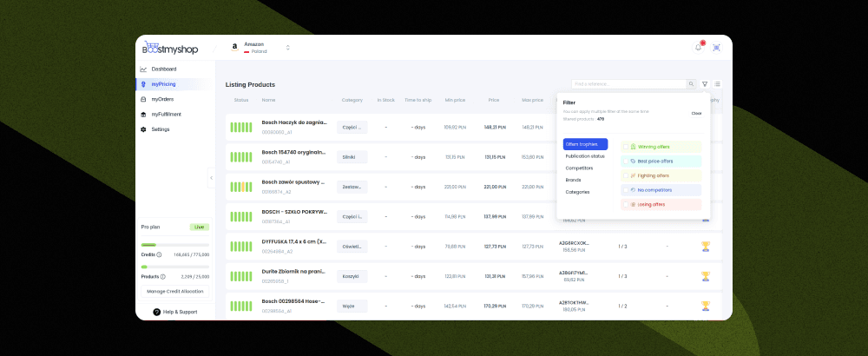Click the Amazon marketplace logo

[234, 48]
